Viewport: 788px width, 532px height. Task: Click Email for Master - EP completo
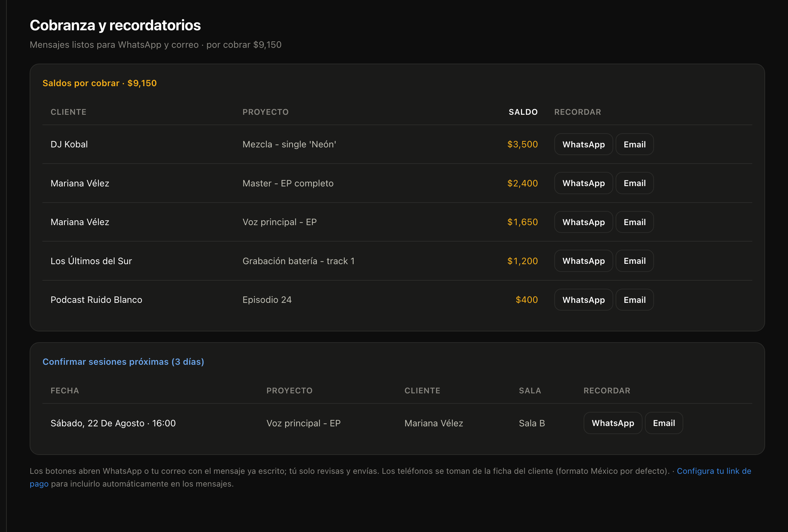click(x=634, y=183)
